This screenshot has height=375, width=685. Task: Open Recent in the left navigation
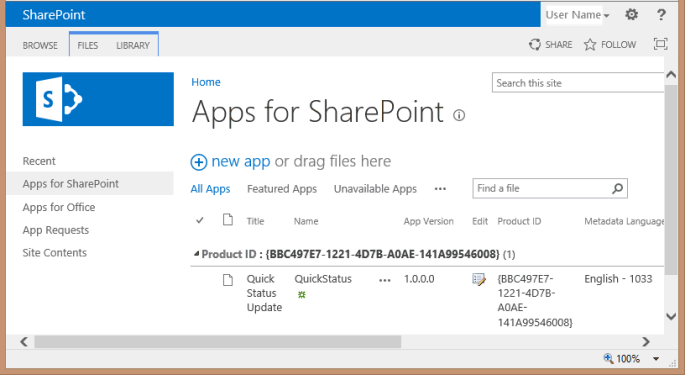coord(39,161)
